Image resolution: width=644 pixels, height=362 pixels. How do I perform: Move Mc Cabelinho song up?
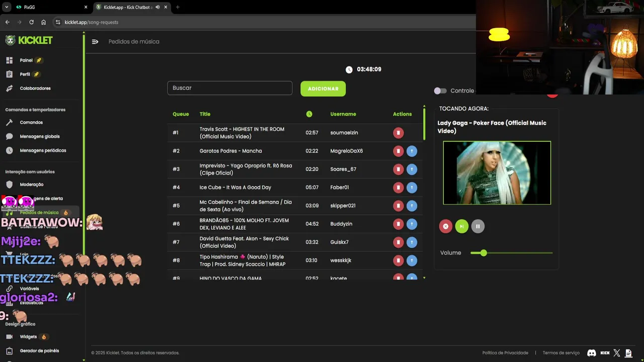point(412,206)
